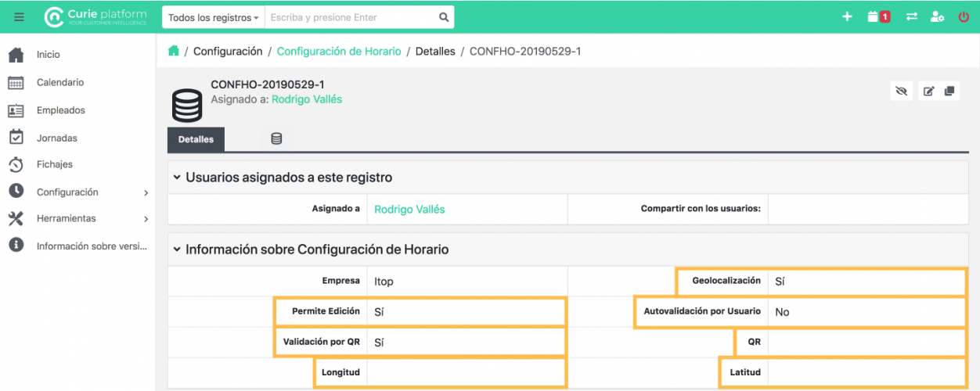The height and width of the screenshot is (391, 980).
Task: Select the Detalles tab
Action: pyautogui.click(x=196, y=139)
